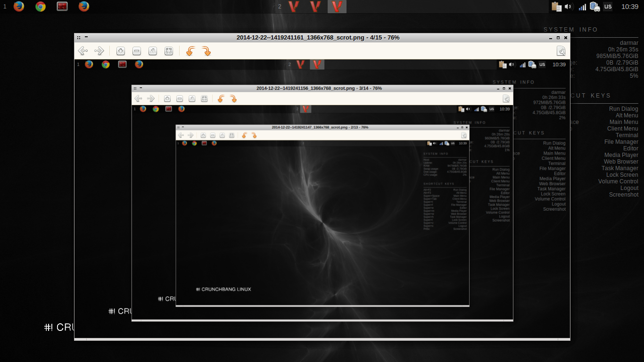The height and width of the screenshot is (362, 644).
Task: Rotate image clockwise in 4/15 window
Action: pyautogui.click(x=206, y=51)
